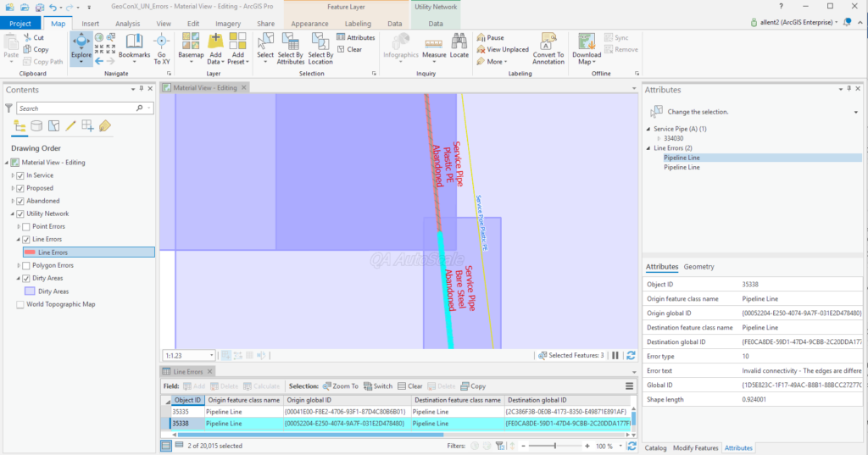Refresh the map view
This screenshot has width=868, height=455.
(631, 355)
